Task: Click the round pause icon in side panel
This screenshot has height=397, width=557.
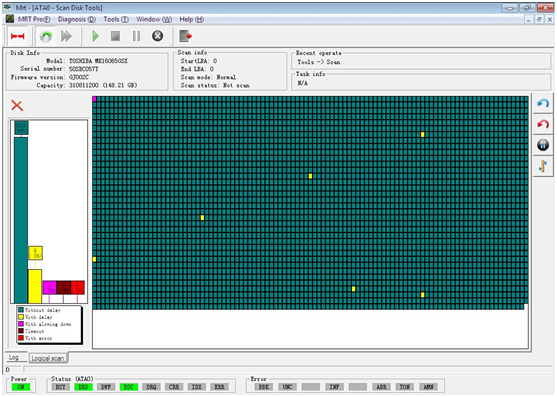Action: click(x=543, y=145)
